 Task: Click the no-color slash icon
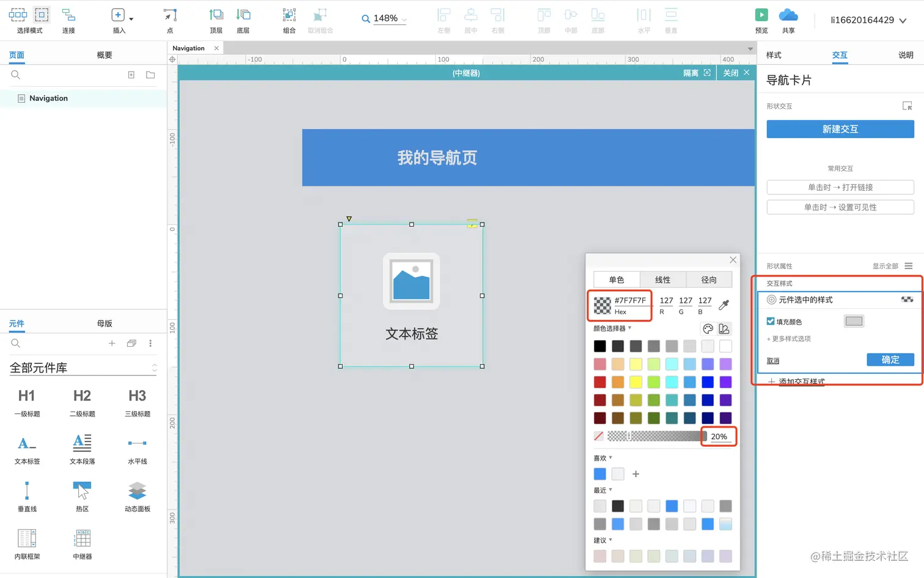[x=599, y=436]
